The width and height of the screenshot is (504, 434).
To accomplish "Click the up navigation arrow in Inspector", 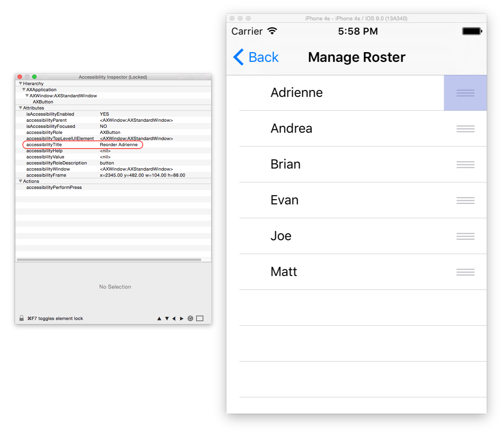I will point(159,318).
